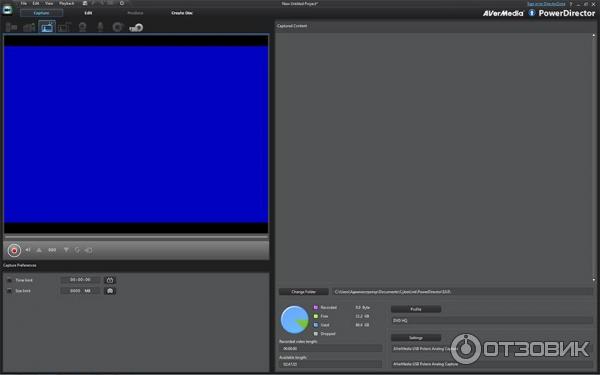Click the speaker volume icon next to record
This screenshot has width=600, height=375.
point(28,250)
